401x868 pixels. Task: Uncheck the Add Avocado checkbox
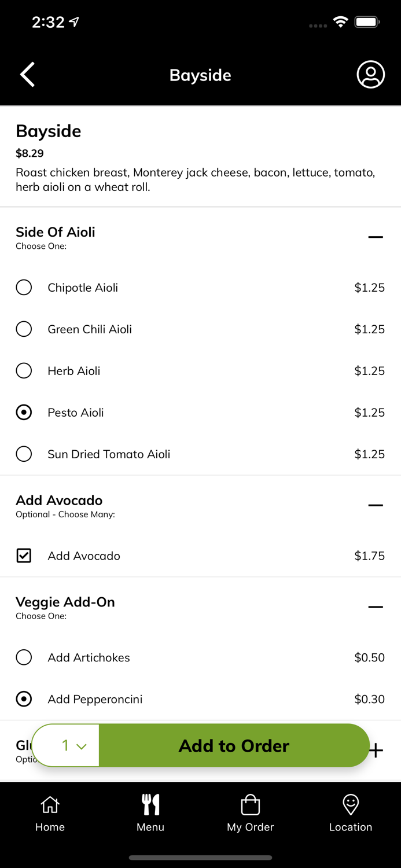coord(24,556)
